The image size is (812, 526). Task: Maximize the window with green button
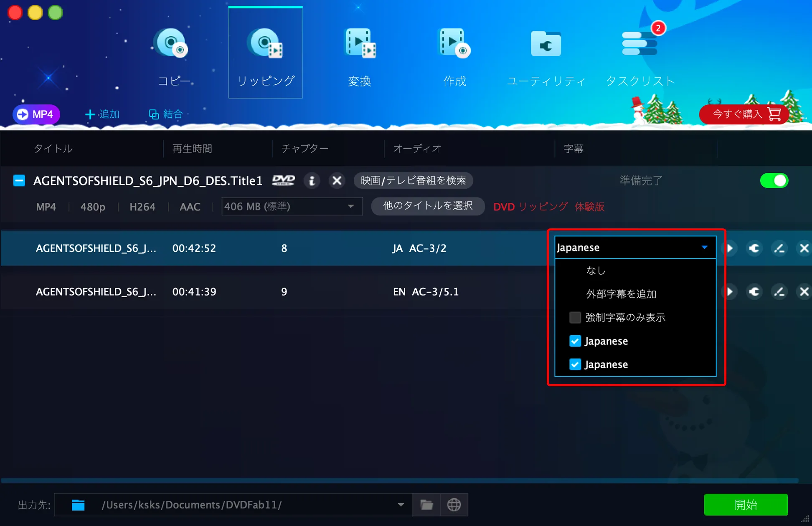[55, 13]
